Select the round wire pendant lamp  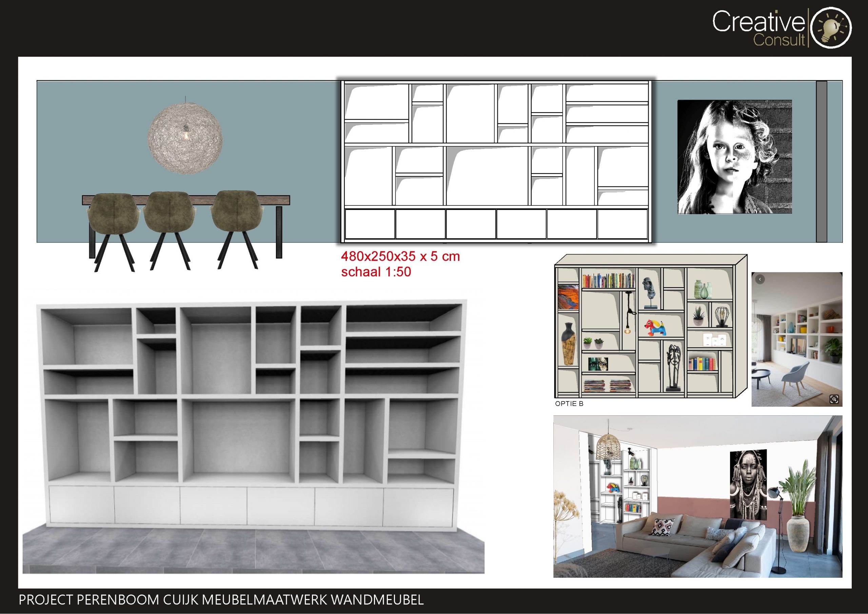point(185,138)
